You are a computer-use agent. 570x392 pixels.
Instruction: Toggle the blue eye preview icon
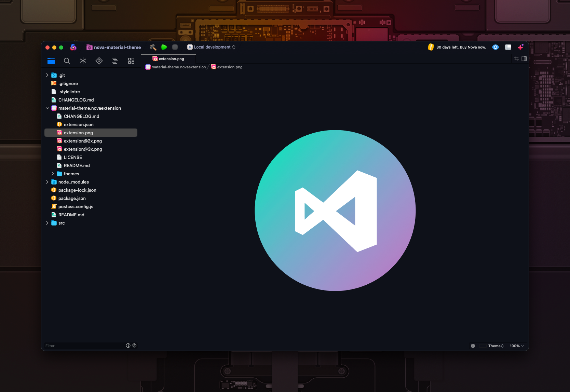click(x=496, y=47)
